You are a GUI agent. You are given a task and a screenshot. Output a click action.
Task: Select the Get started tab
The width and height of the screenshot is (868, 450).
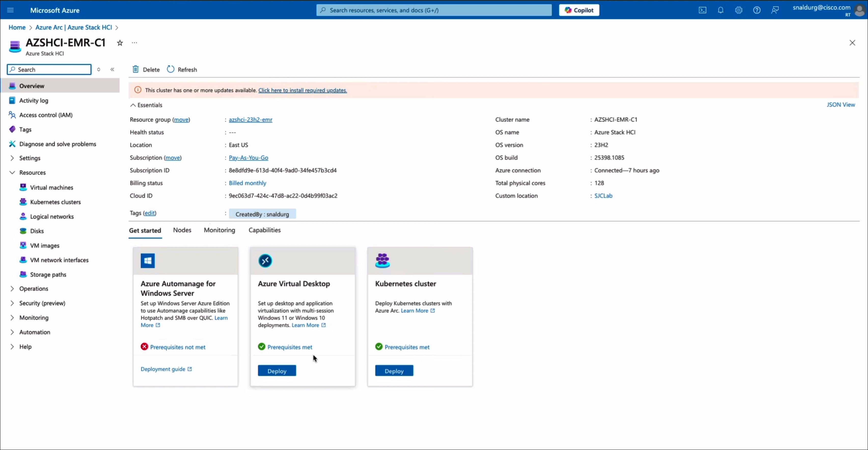145,230
